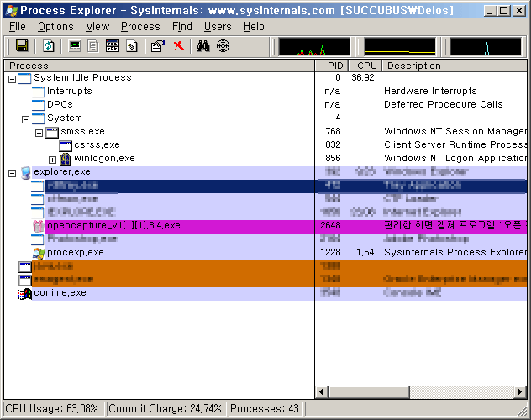Click the explorer.exe computer icon

25,172
